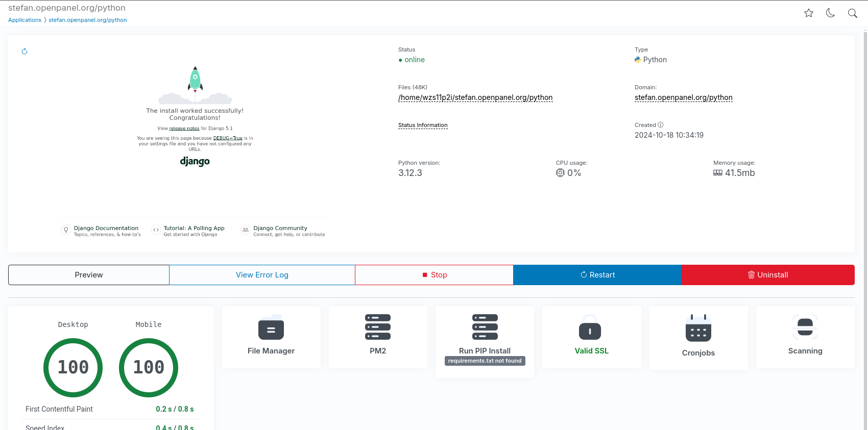Viewport: 868px width, 430px height.
Task: Click stefan.openpanel.org/python breadcrumb link
Action: pos(88,20)
